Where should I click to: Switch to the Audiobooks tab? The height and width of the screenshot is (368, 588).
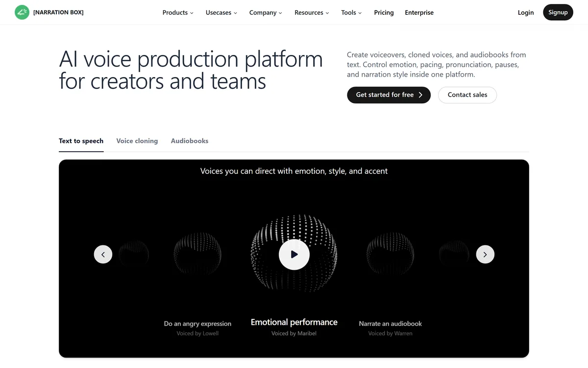click(190, 141)
